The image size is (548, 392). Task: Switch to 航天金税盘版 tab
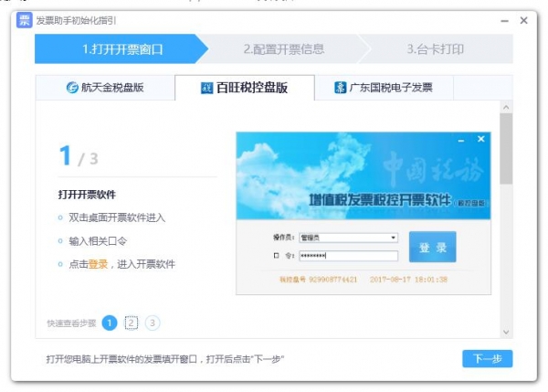(105, 88)
